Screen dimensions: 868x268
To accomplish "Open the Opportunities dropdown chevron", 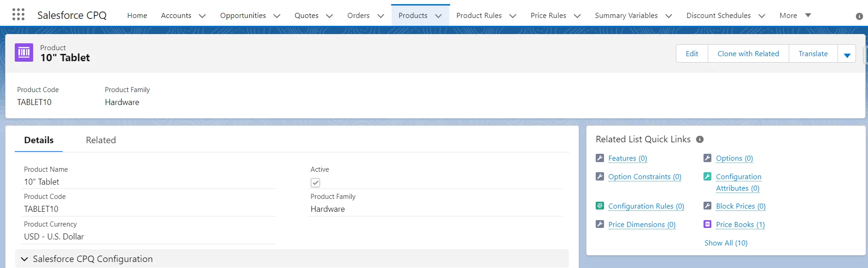I will [x=277, y=16].
